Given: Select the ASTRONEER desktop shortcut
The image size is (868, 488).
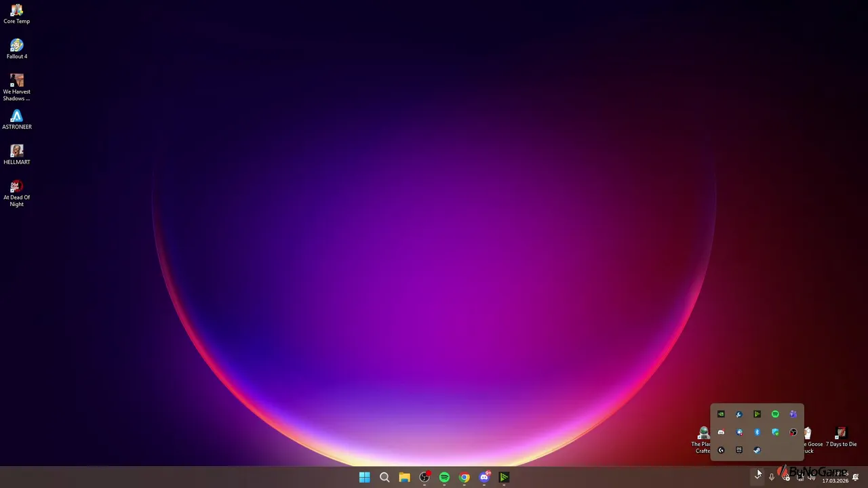Looking at the screenshot, I should pyautogui.click(x=16, y=119).
